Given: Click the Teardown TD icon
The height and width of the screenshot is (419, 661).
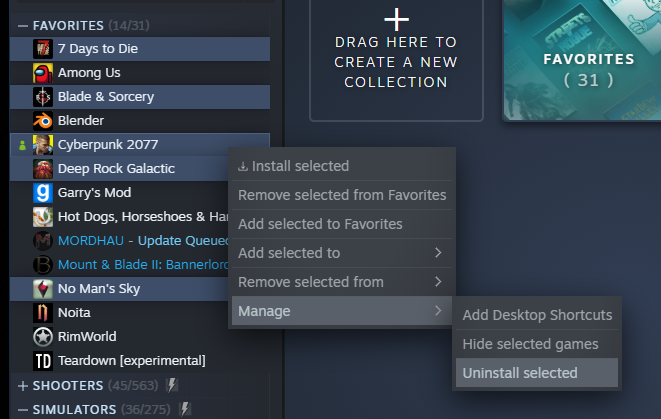Looking at the screenshot, I should click(43, 361).
